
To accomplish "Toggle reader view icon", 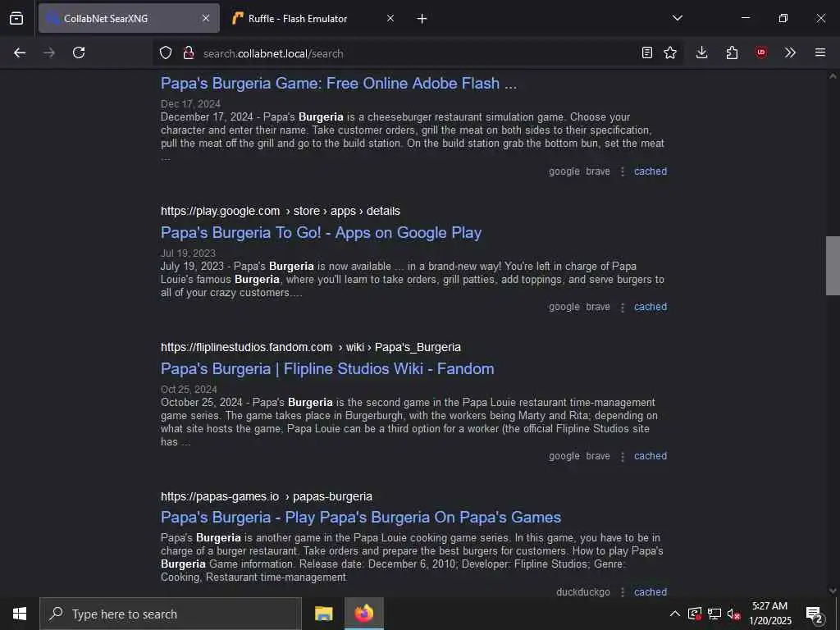I will click(x=647, y=52).
